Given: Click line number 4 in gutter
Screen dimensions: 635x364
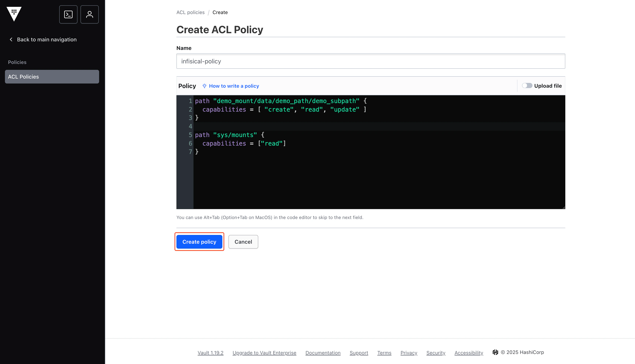Looking at the screenshot, I should pyautogui.click(x=190, y=127).
